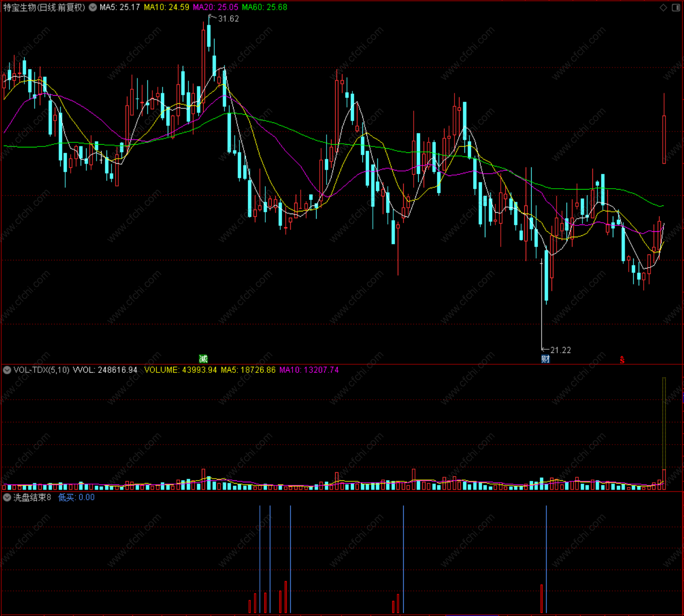Select the 特宝生物(日线 前复权) title text

coord(44,7)
